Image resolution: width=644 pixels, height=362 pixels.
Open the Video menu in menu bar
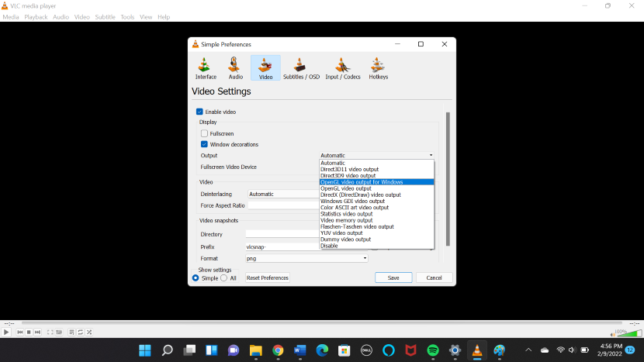coord(81,17)
